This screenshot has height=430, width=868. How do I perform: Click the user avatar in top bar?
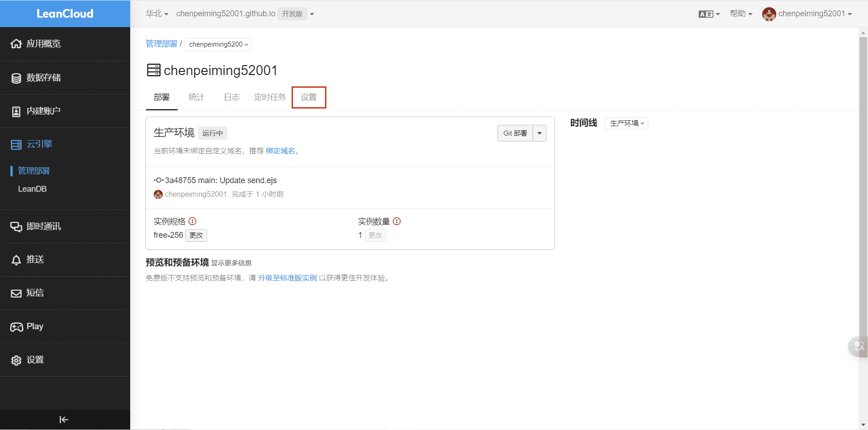pyautogui.click(x=769, y=14)
